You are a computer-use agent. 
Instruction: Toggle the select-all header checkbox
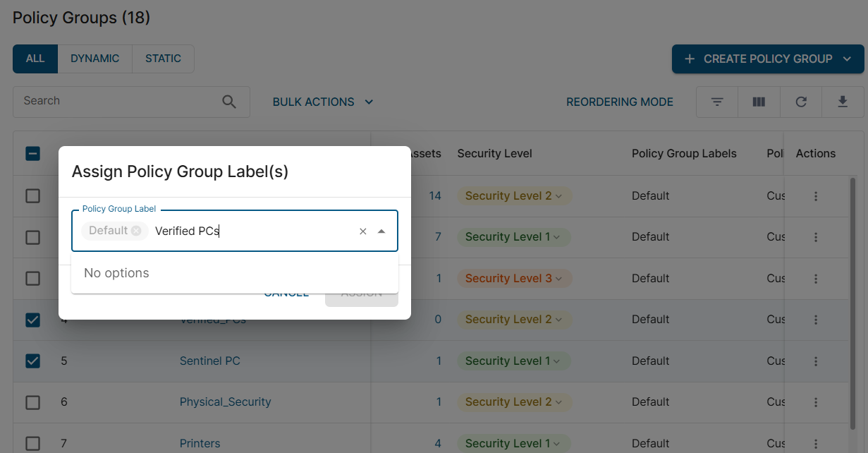(x=33, y=153)
